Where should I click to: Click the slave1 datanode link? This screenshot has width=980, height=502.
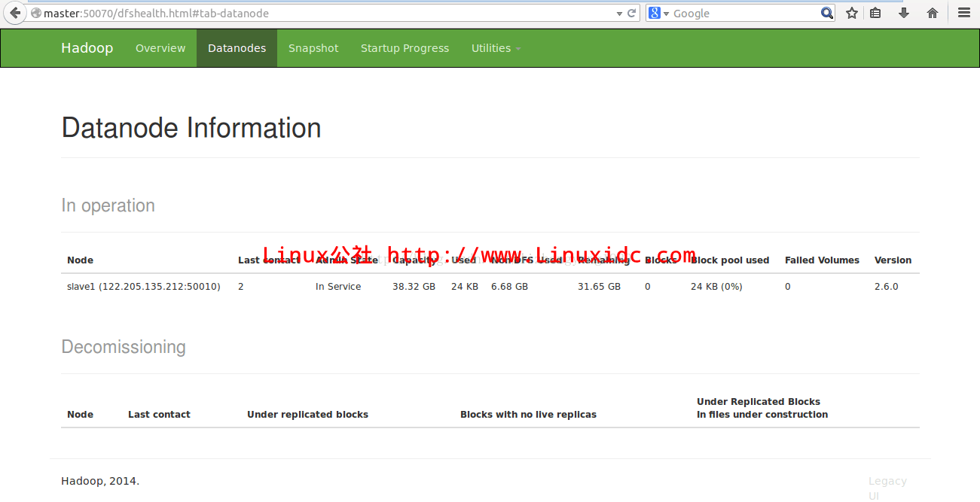pyautogui.click(x=144, y=286)
